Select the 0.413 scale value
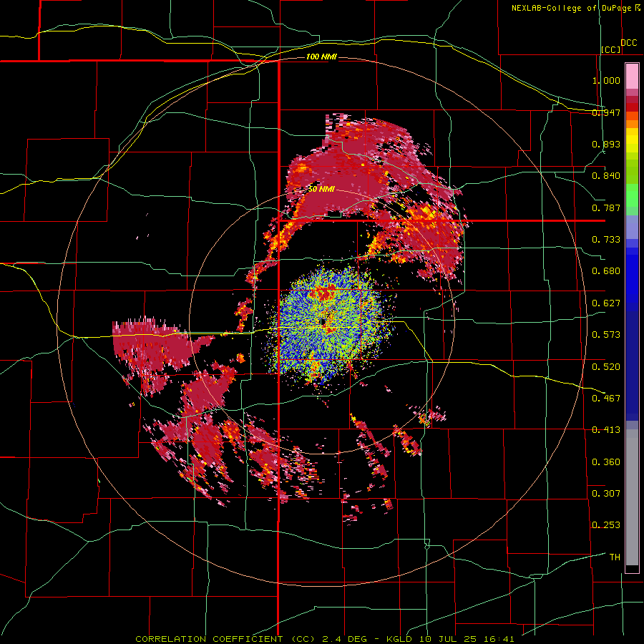The image size is (644, 644). (606, 430)
